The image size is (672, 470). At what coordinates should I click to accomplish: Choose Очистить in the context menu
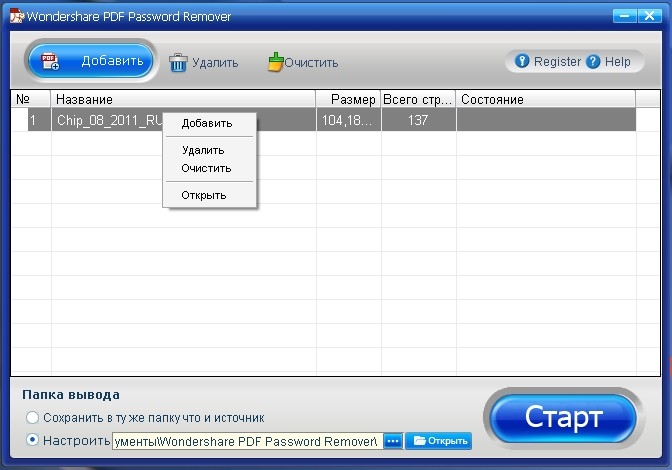(206, 168)
